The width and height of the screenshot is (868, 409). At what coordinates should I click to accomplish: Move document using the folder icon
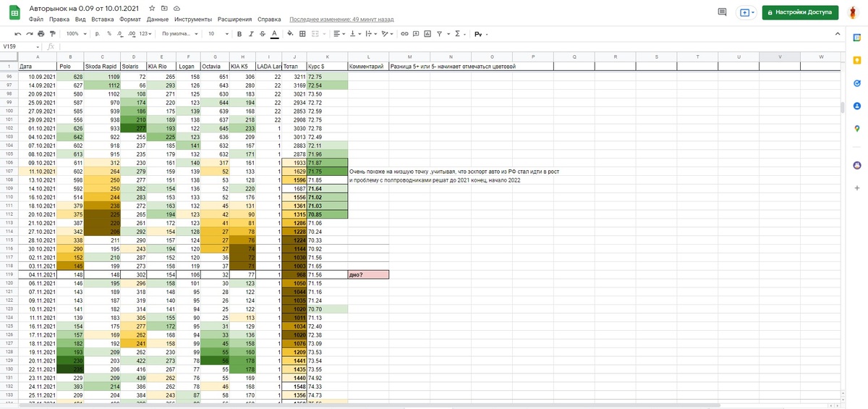[164, 7]
